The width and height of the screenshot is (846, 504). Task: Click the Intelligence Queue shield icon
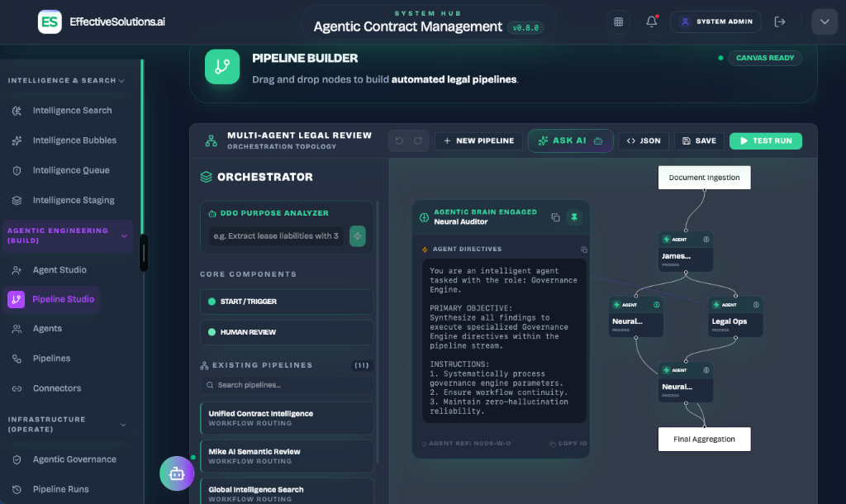click(17, 170)
